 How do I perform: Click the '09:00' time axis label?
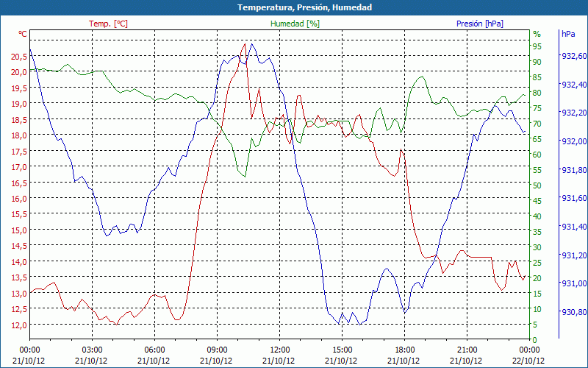[x=217, y=350]
